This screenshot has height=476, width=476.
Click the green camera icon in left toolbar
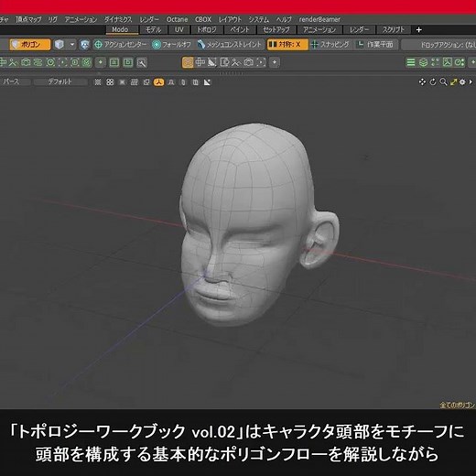26,62
